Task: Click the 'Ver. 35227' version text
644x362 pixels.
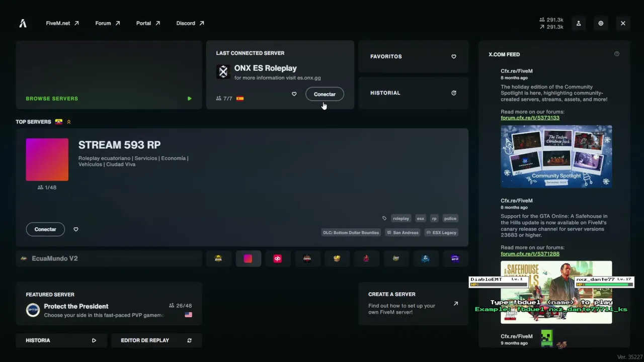Action: tap(630, 357)
